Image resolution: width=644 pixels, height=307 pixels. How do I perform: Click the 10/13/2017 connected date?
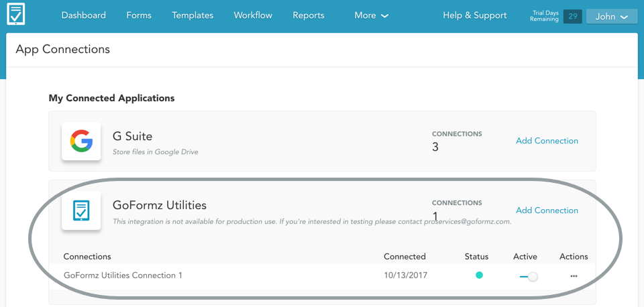(405, 275)
